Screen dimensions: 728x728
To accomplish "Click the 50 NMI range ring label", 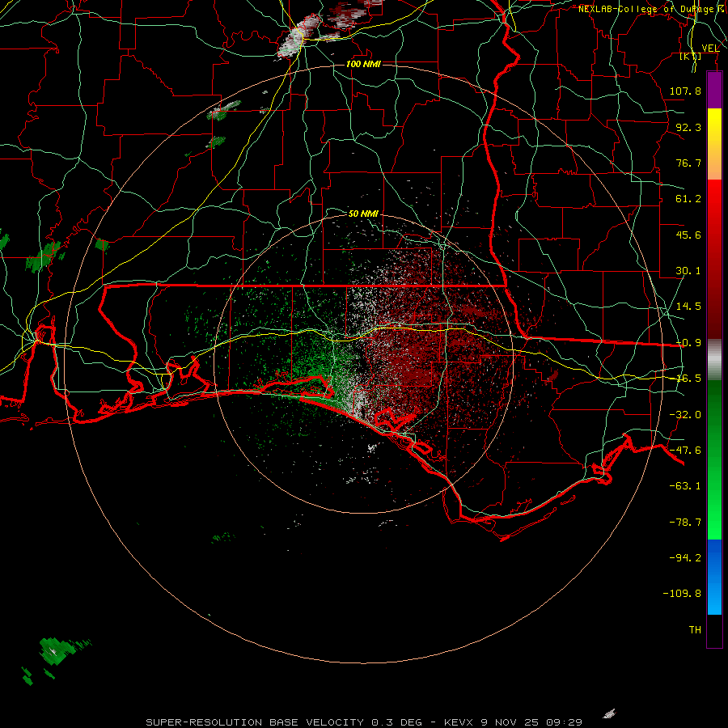I will 363,214.
